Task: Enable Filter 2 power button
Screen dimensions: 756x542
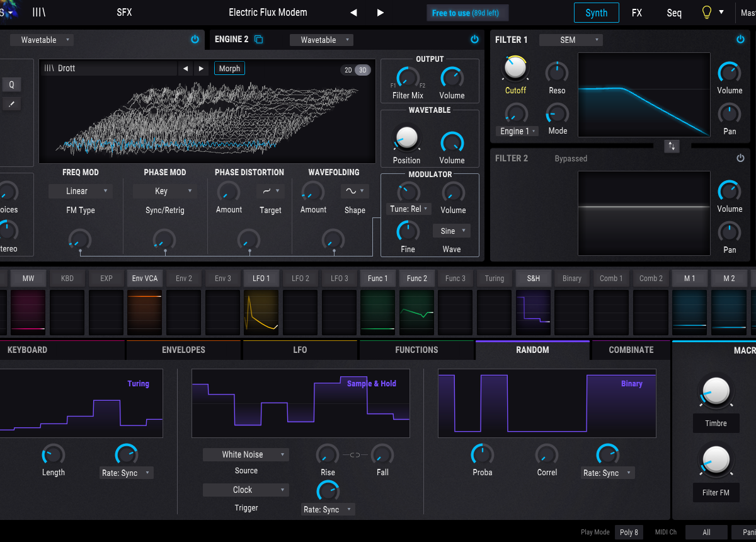Action: (x=740, y=158)
